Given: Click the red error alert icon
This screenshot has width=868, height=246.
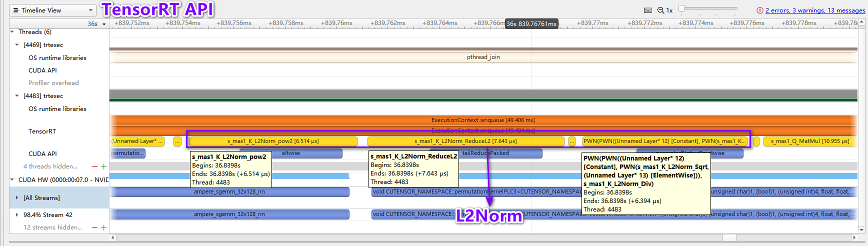Looking at the screenshot, I should pos(760,10).
